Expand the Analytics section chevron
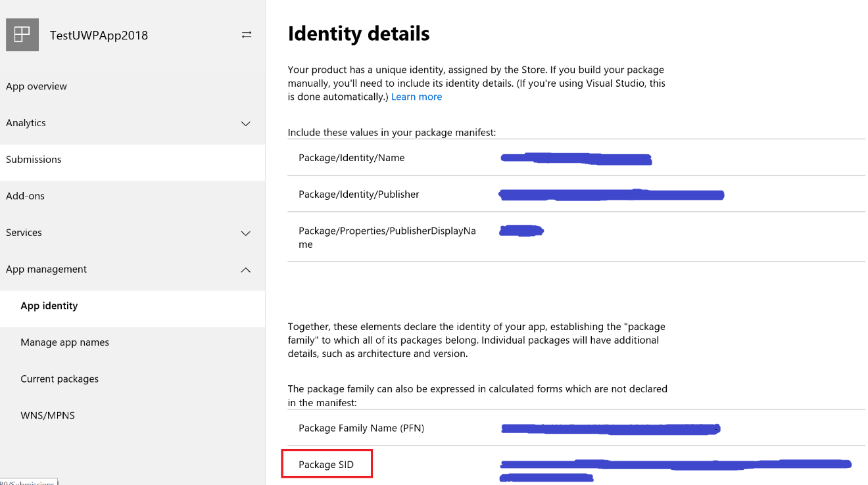The image size is (868, 485). pyautogui.click(x=246, y=124)
